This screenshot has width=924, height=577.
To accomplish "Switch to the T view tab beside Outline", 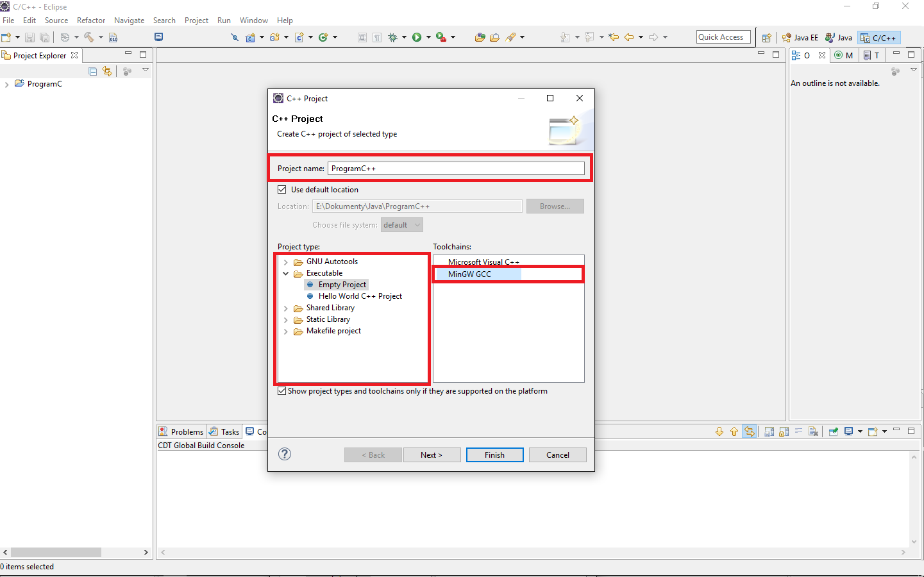I will [871, 55].
